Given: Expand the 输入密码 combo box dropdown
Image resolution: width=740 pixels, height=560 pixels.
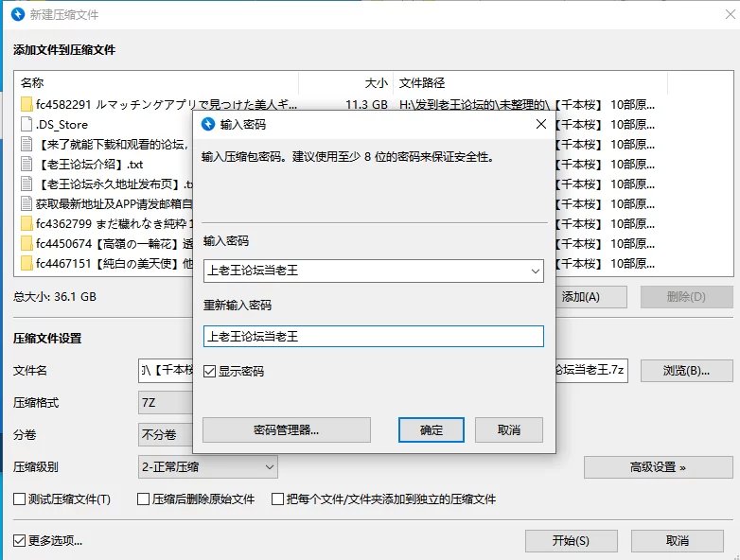Looking at the screenshot, I should pyautogui.click(x=535, y=271).
